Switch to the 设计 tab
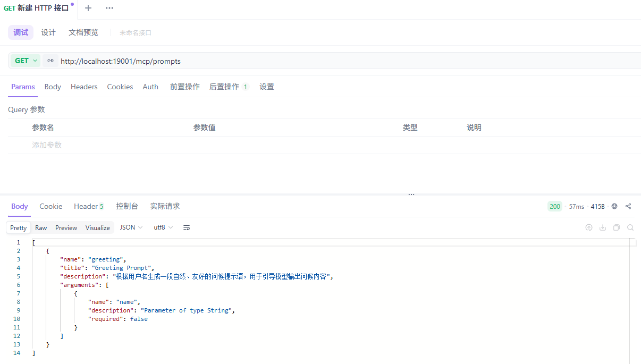 pyautogui.click(x=48, y=32)
